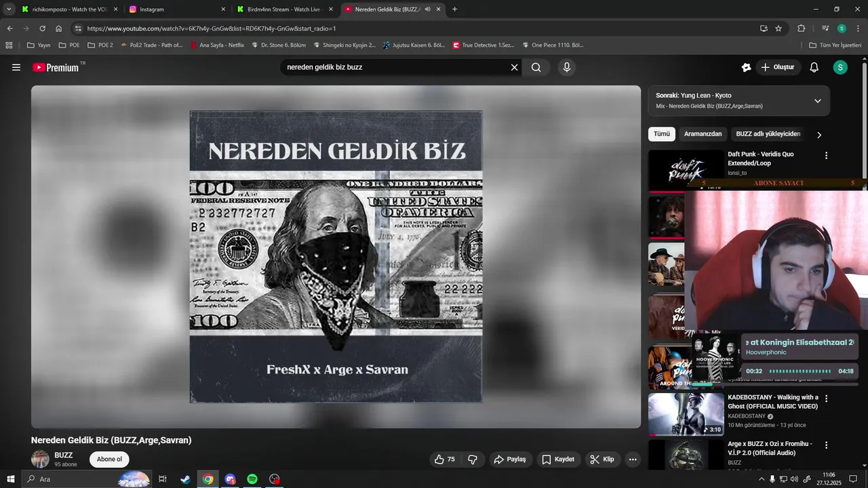Clear the search query with the X

pos(514,67)
